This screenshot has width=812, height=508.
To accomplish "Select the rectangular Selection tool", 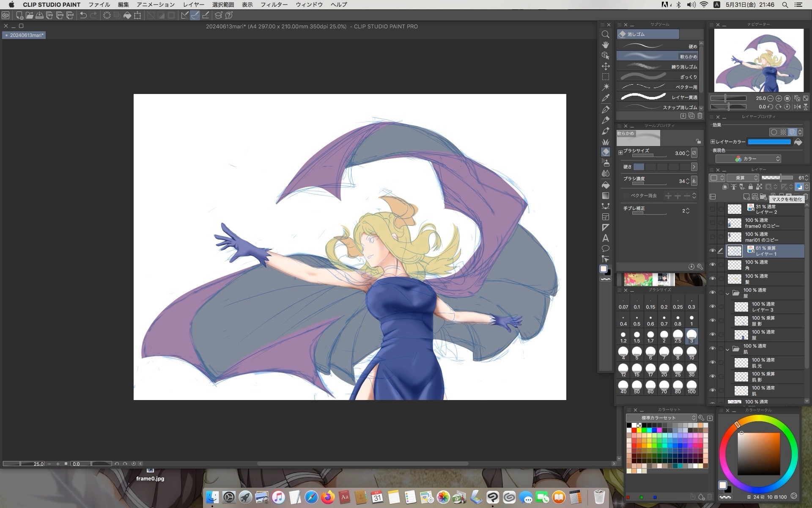I will tap(606, 77).
